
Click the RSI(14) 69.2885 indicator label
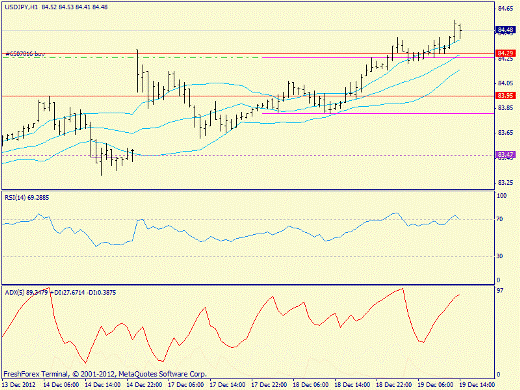(27, 198)
